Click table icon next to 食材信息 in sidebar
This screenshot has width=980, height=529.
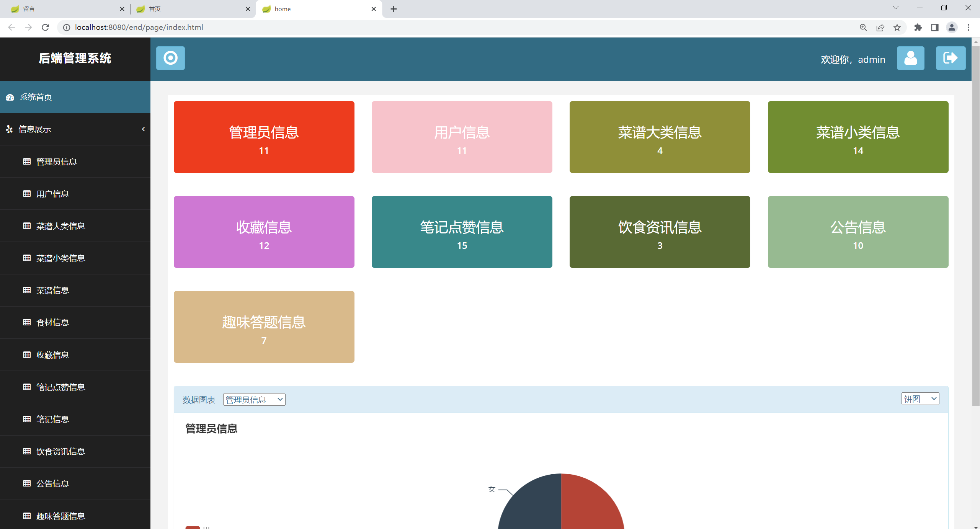pos(27,322)
